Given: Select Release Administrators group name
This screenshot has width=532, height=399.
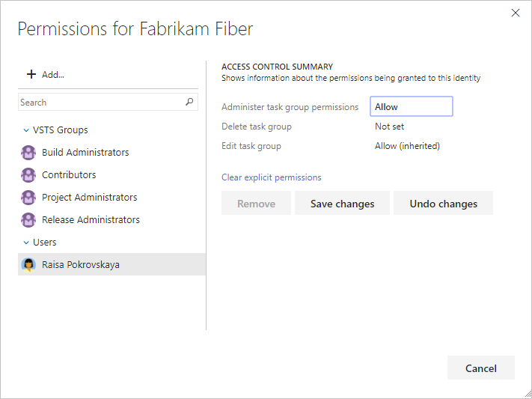Looking at the screenshot, I should (91, 219).
